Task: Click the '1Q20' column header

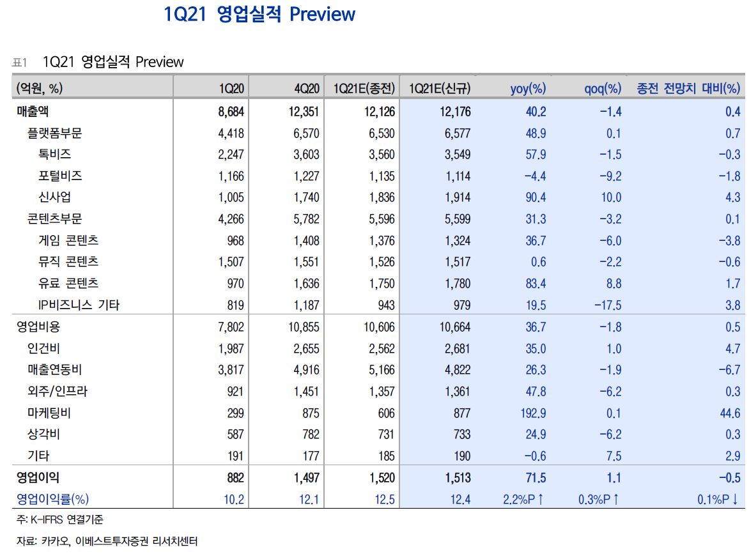Action: pyautogui.click(x=231, y=89)
